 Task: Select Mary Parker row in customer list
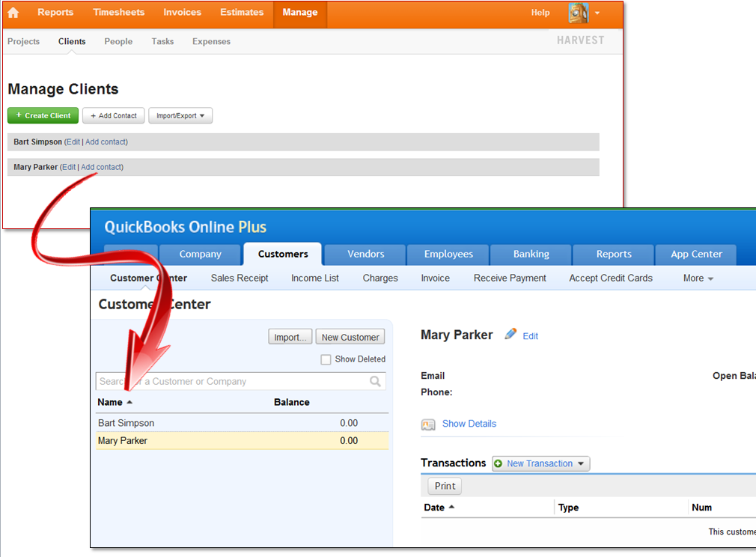[242, 441]
